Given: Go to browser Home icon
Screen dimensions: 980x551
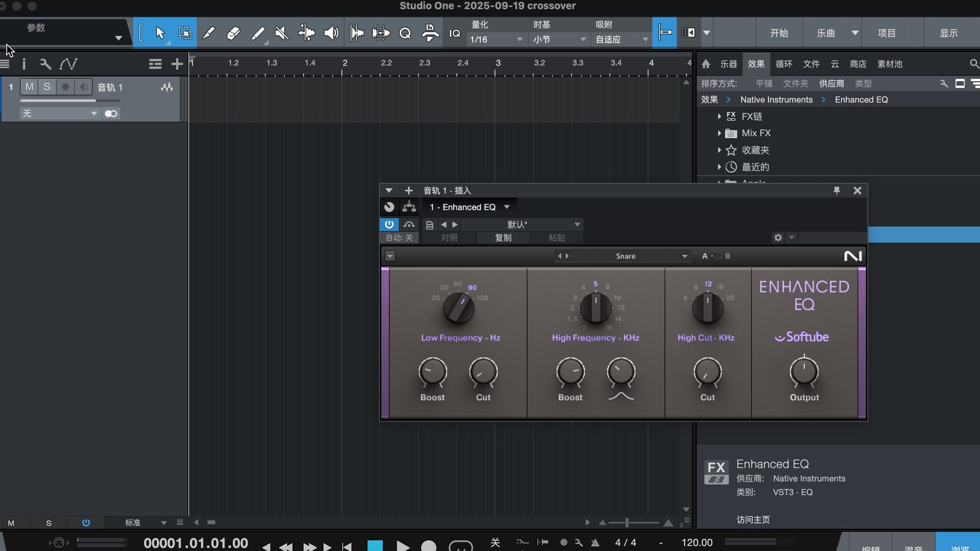Looking at the screenshot, I should 706,64.
